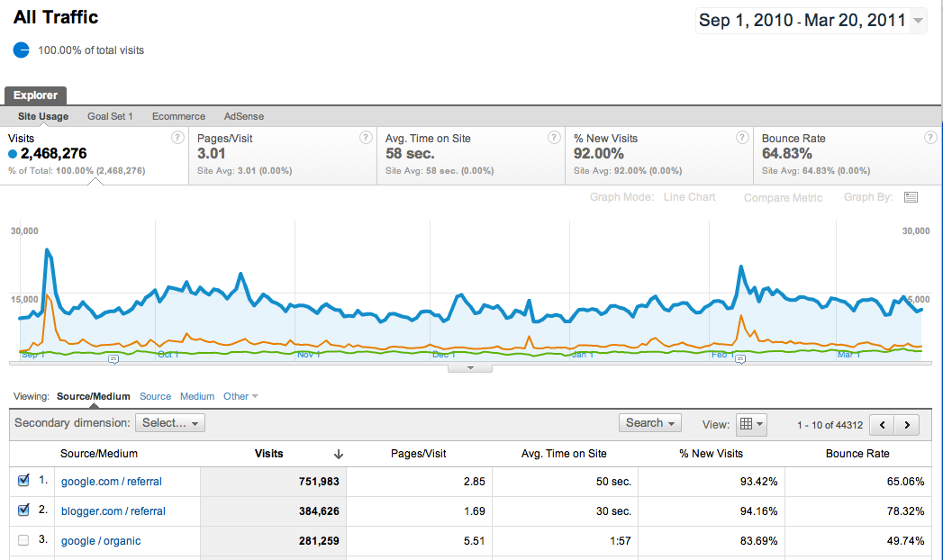Click help icon beside Avg. Time on Site
The height and width of the screenshot is (560, 943).
(x=554, y=138)
